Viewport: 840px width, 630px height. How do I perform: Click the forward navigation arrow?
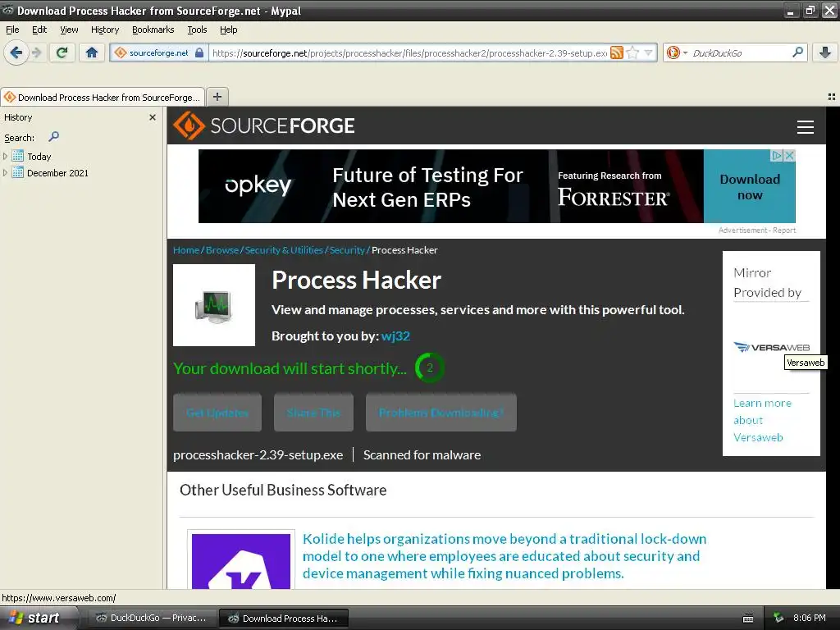coord(36,53)
